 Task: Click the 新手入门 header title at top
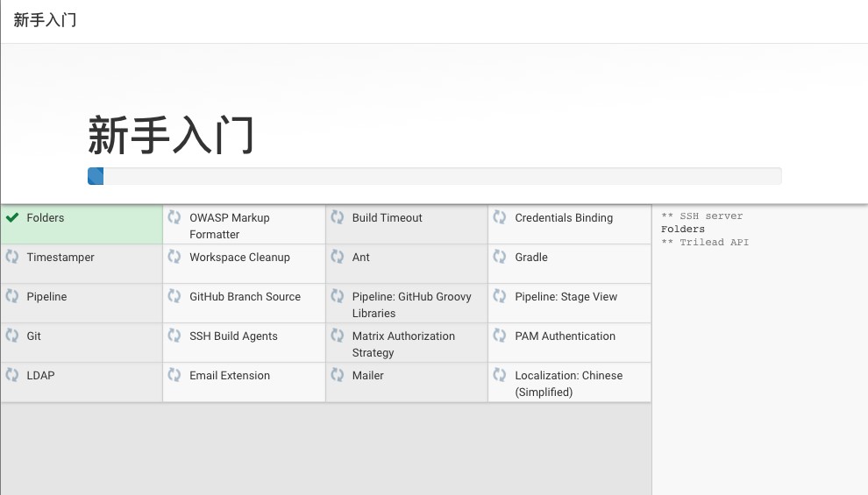(46, 20)
